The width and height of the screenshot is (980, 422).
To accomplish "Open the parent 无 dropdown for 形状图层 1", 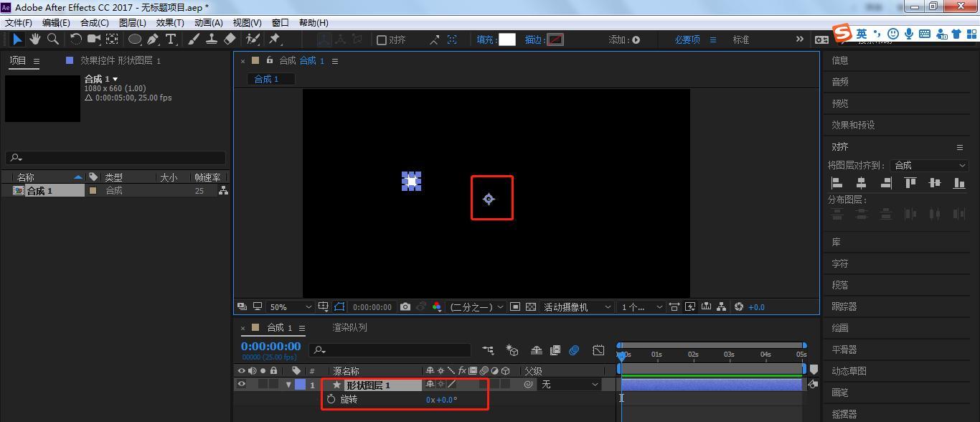I will pos(570,385).
